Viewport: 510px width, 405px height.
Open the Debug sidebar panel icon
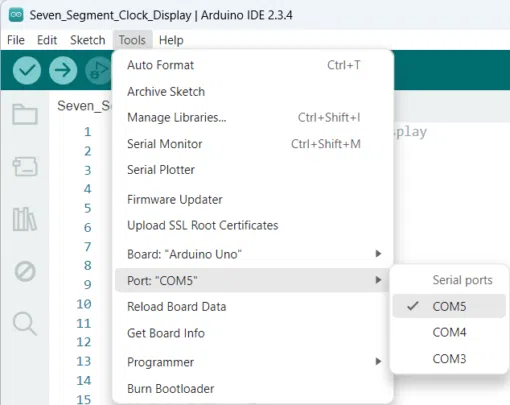pos(25,272)
